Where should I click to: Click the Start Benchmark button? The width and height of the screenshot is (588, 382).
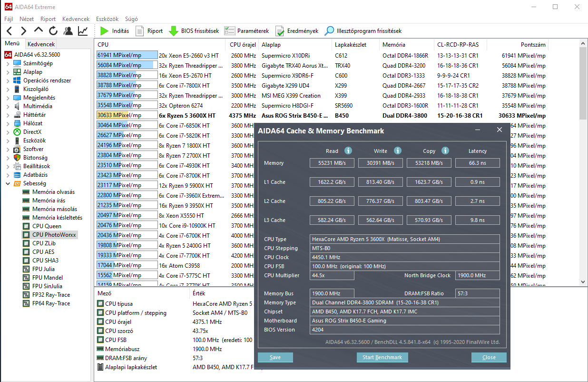(x=382, y=357)
